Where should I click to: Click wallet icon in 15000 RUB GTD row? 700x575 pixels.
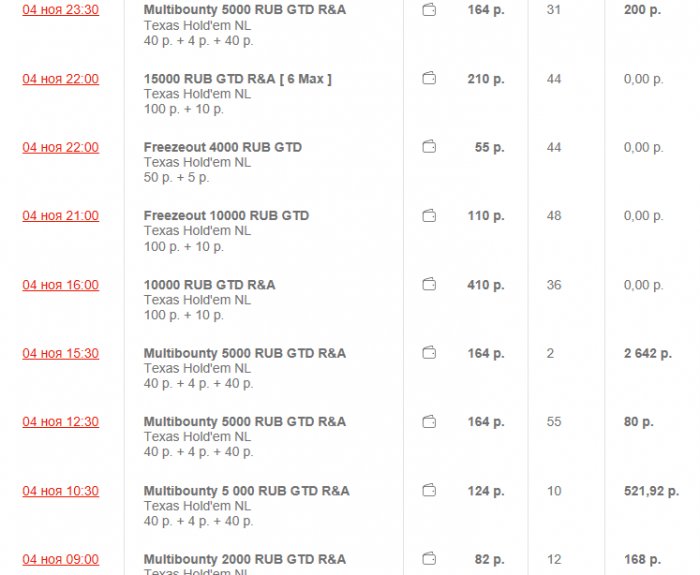(429, 79)
